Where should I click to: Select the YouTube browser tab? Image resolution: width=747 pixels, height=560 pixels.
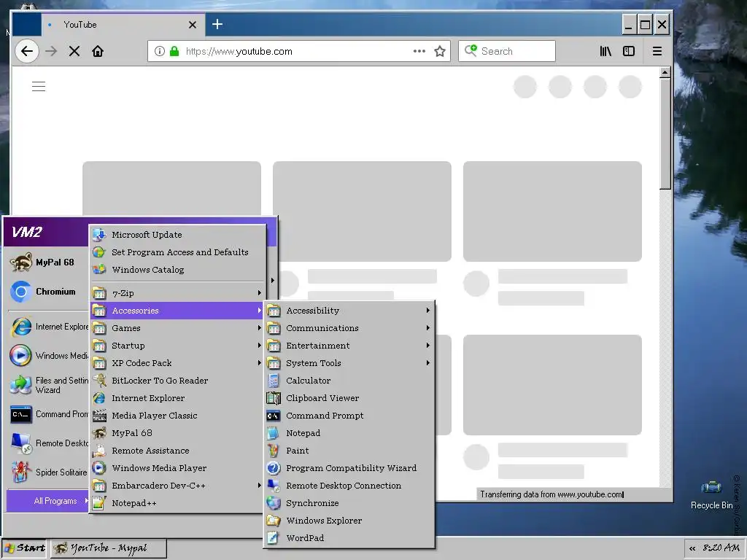coord(123,25)
